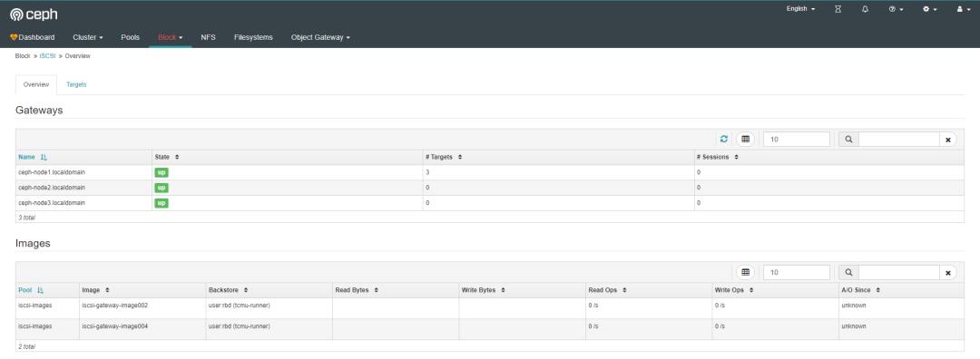Screen dimensions: 980x359
Task: Click the Images rows-per-page field
Action: click(797, 272)
